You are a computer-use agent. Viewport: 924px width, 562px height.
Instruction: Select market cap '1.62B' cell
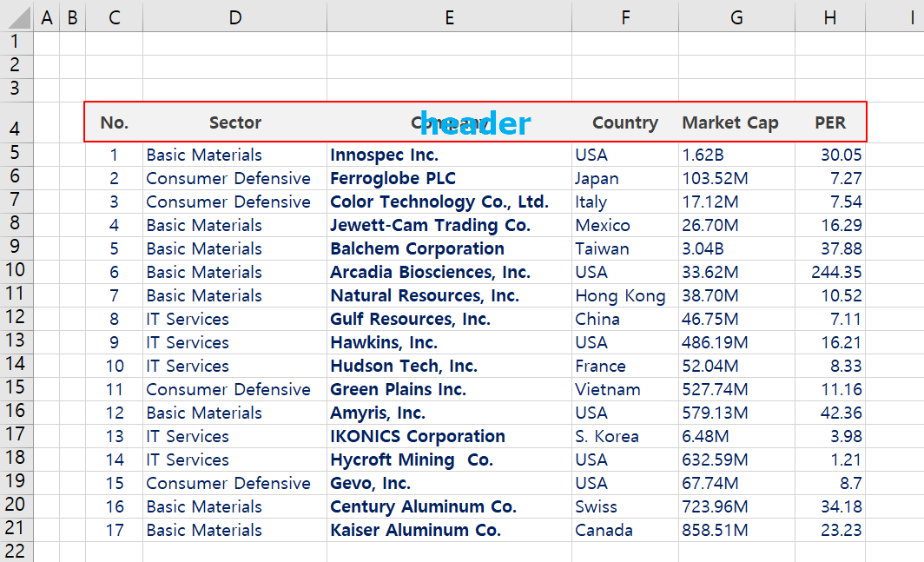click(x=736, y=155)
